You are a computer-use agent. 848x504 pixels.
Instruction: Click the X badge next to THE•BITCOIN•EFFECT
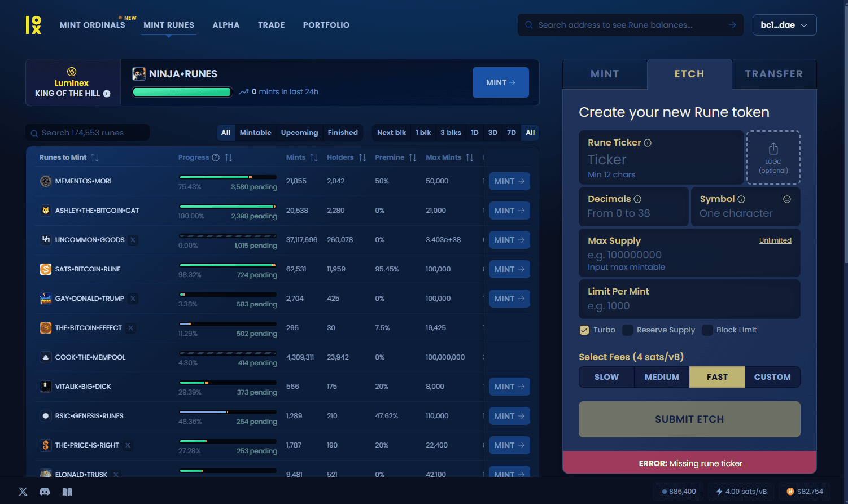click(130, 328)
